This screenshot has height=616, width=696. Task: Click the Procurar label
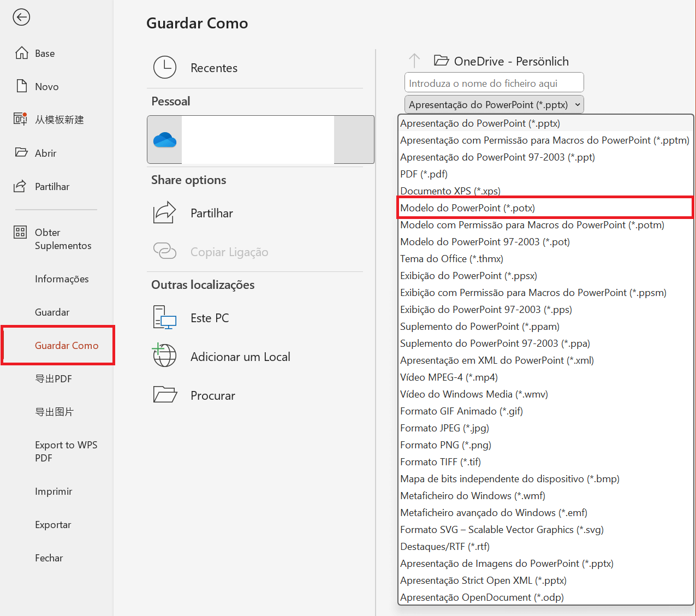(213, 396)
